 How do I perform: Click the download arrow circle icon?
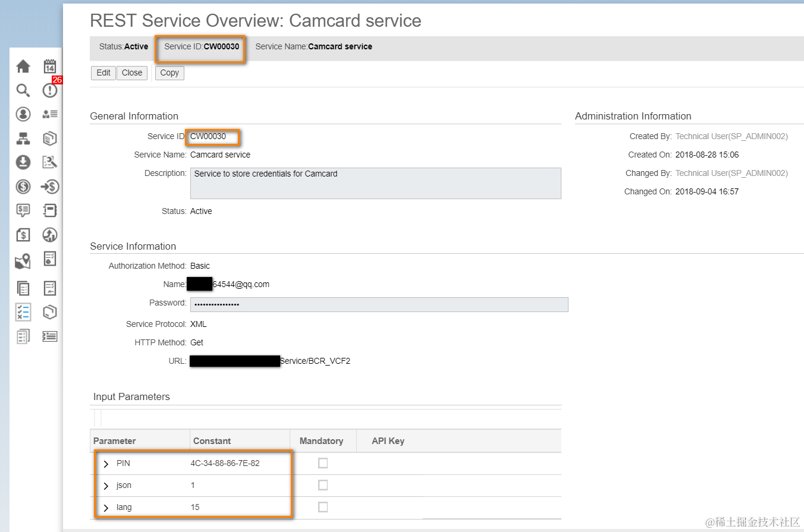[23, 162]
